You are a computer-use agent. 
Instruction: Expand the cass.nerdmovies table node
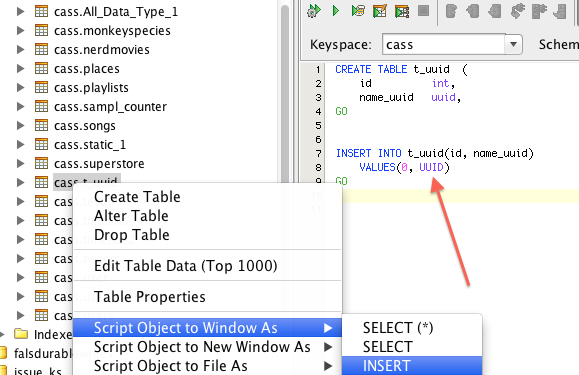coord(21,49)
